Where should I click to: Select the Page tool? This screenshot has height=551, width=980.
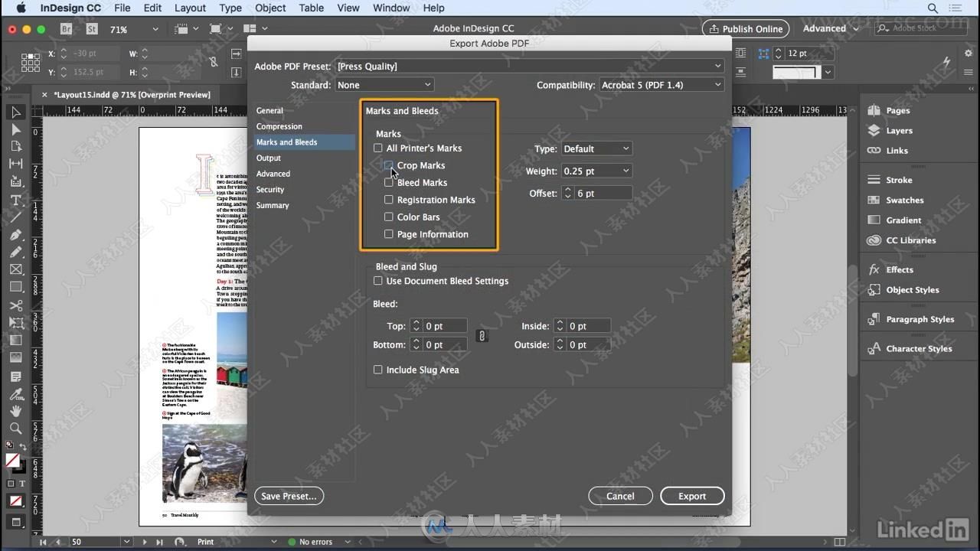click(15, 146)
